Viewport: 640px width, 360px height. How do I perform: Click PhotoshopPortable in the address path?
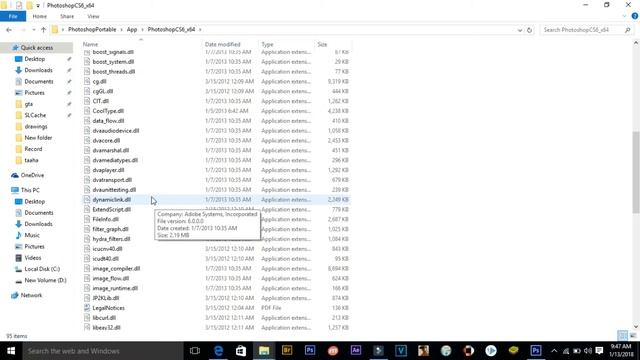coord(92,29)
